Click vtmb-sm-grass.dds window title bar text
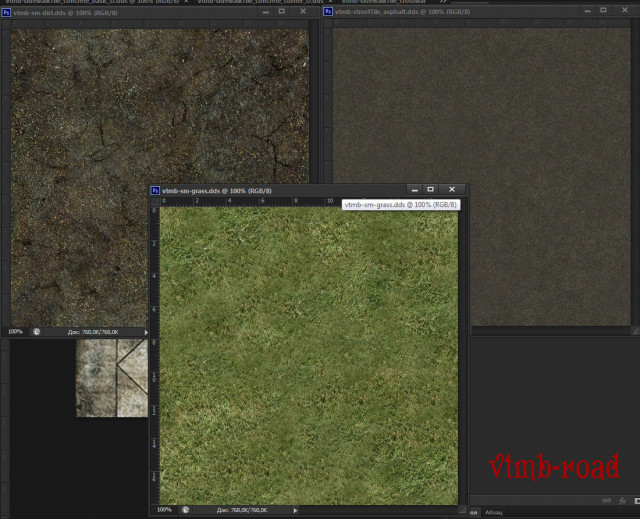640x519 pixels. (217, 191)
